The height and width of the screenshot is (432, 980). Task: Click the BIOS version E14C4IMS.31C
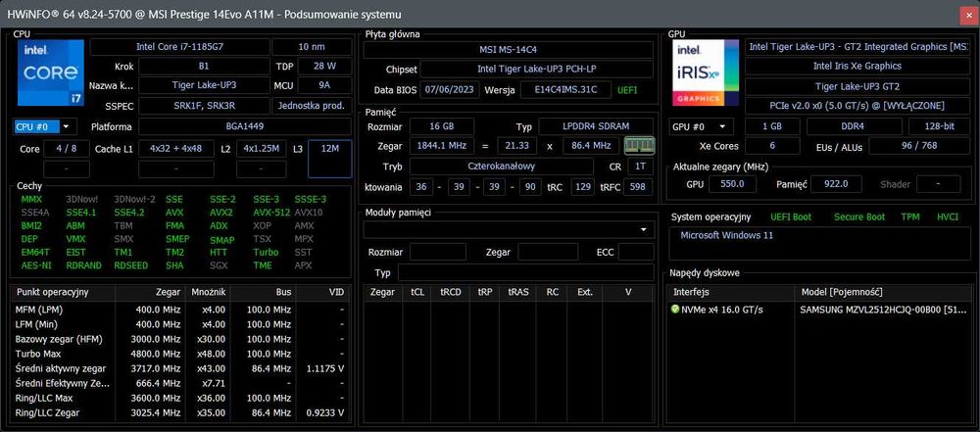pyautogui.click(x=565, y=90)
